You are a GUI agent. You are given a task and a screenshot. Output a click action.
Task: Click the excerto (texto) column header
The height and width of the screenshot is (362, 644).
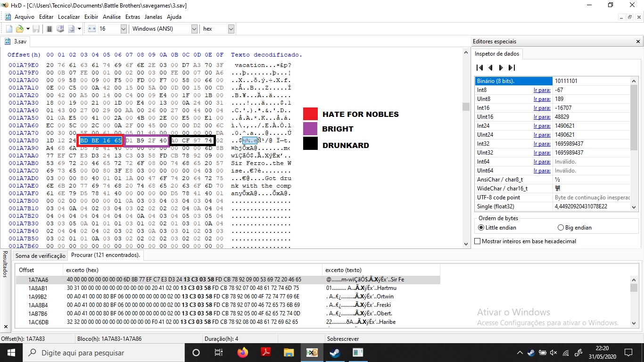coord(381,270)
